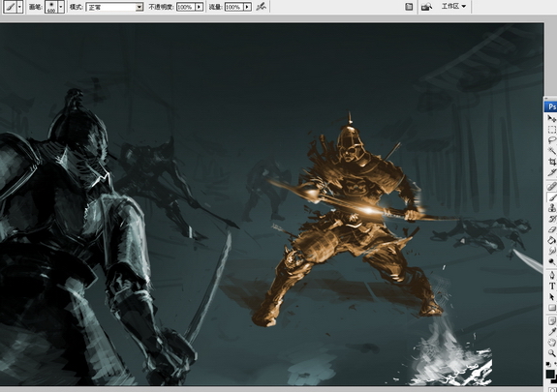Viewport: 557px width, 392px height.
Task: Select the History Brush tool
Action: coord(551,219)
